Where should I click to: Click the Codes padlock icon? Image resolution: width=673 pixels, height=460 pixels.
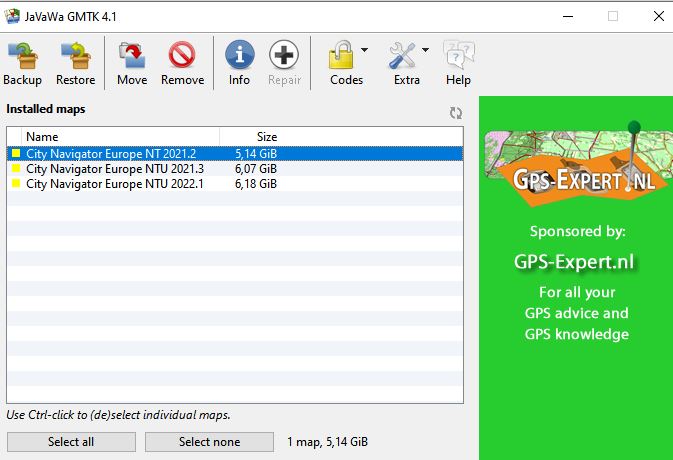[x=341, y=55]
